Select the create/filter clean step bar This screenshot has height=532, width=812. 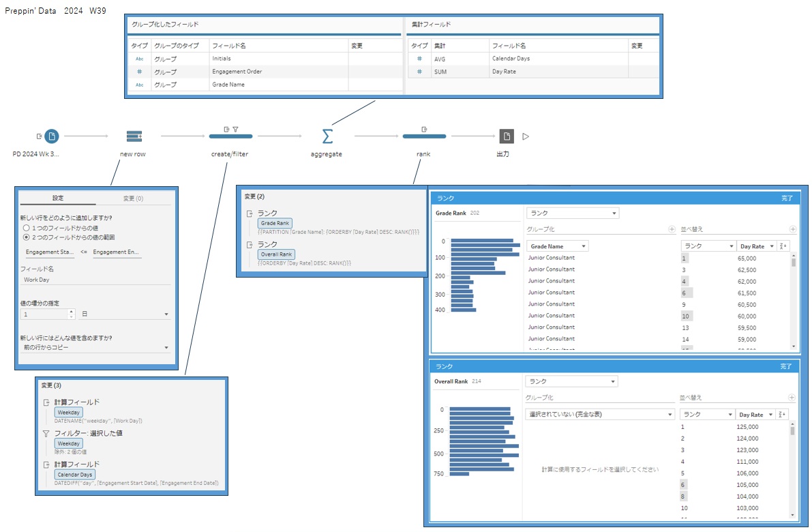(x=231, y=136)
